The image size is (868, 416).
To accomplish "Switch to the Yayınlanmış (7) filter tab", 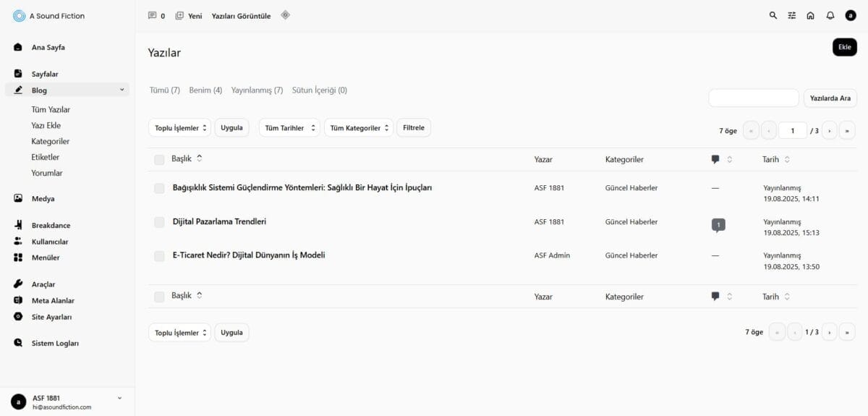I will (257, 90).
